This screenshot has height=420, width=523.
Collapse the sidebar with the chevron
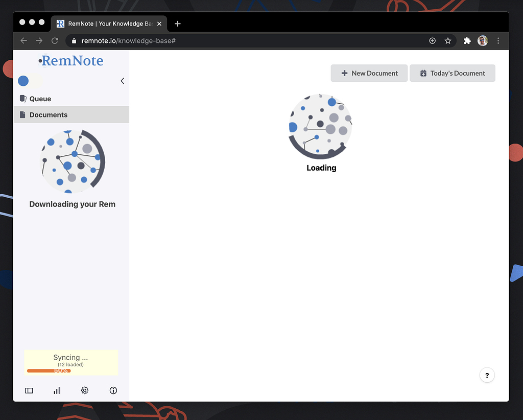(x=122, y=81)
